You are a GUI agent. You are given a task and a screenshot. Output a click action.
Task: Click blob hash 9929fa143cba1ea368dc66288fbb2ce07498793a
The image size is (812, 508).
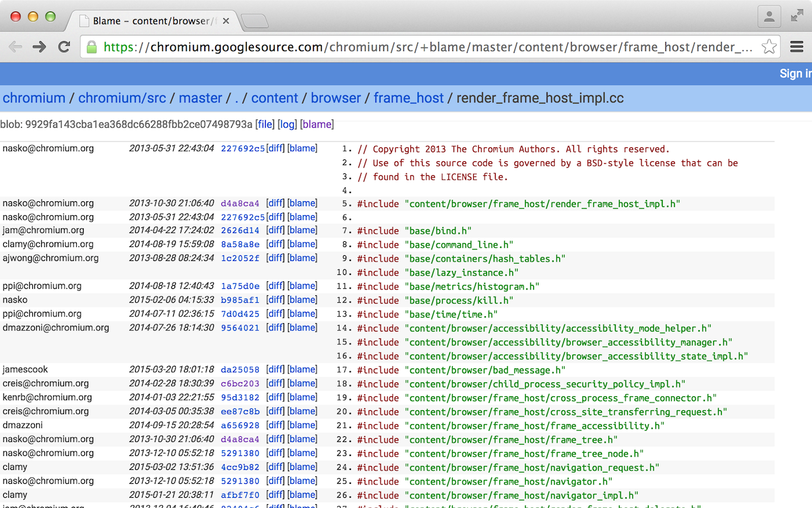pos(139,124)
